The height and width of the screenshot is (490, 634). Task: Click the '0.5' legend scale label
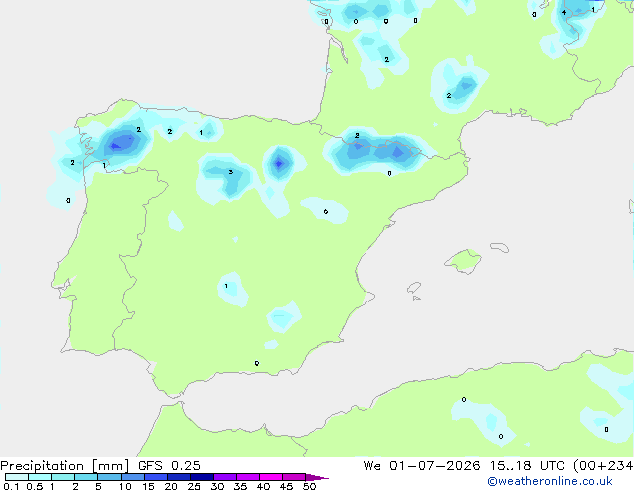tap(34, 486)
